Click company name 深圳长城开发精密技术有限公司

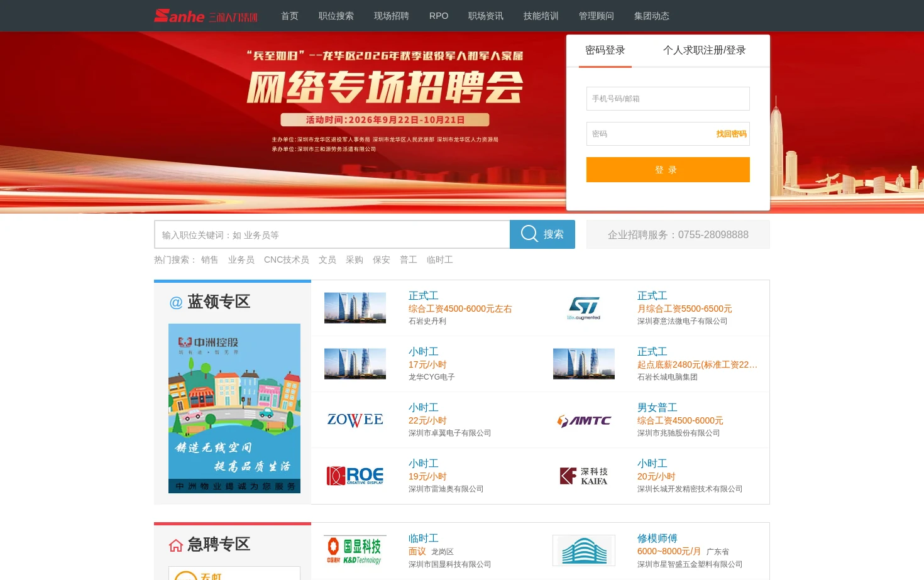(x=690, y=489)
